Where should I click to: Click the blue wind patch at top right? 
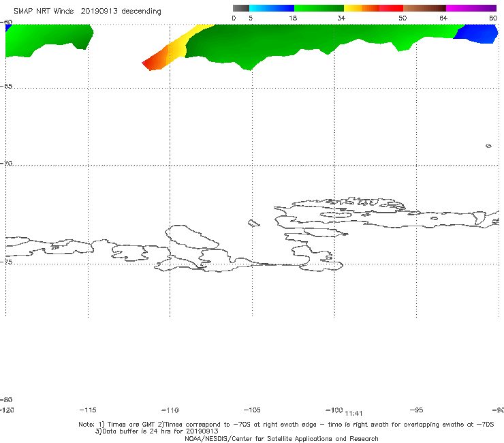(477, 34)
